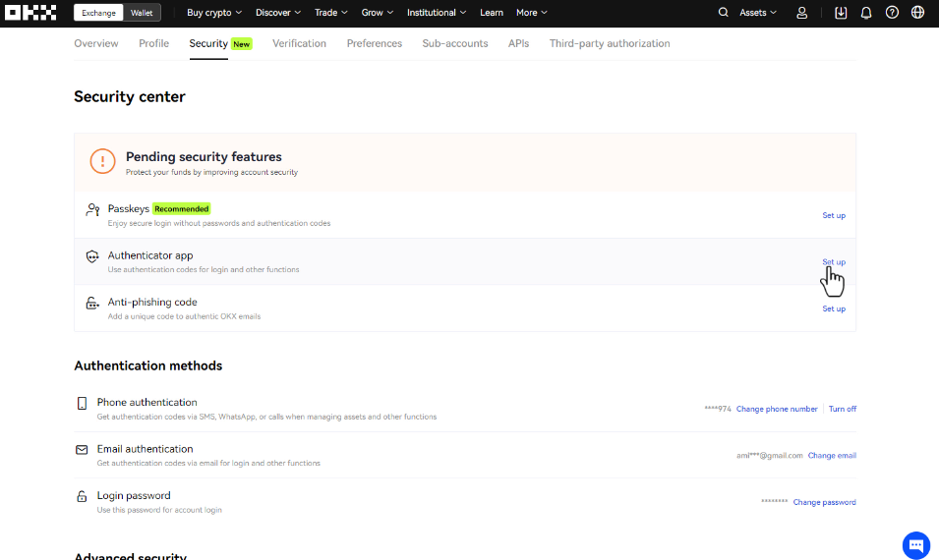The height and width of the screenshot is (560, 939).
Task: Set up the Anti-phishing code
Action: pyautogui.click(x=834, y=308)
